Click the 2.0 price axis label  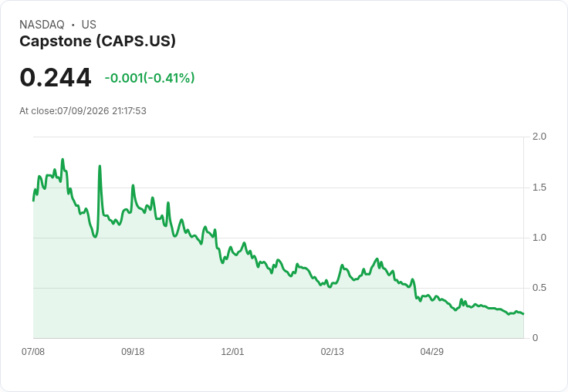coord(539,137)
